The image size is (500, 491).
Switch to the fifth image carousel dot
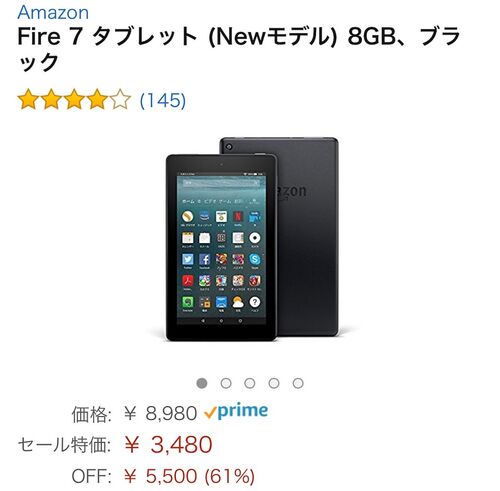click(298, 383)
